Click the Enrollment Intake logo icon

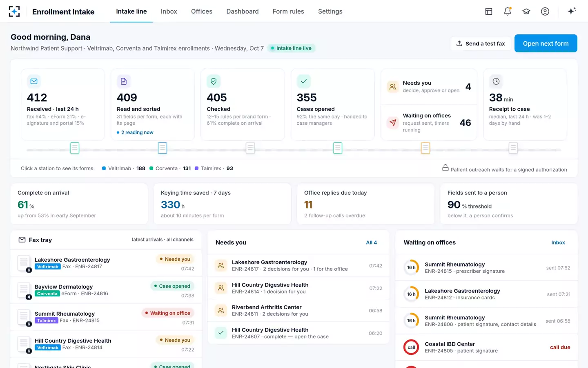[14, 11]
